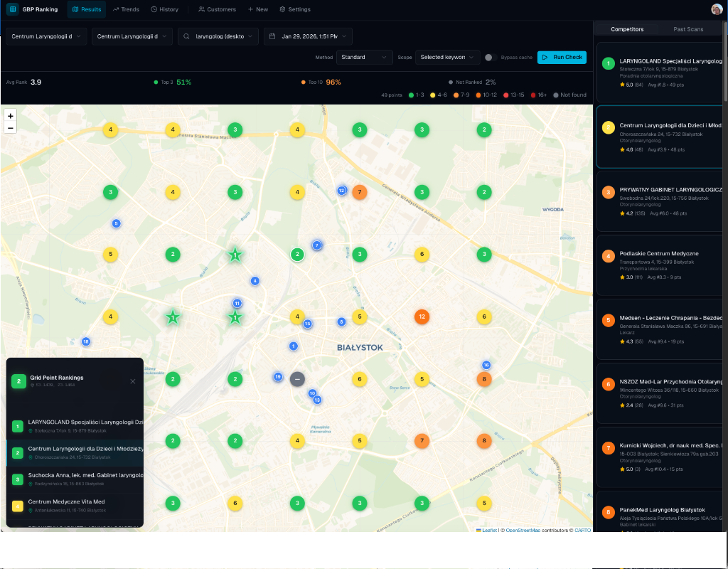Select Centrum Laryngologii dla Dzieci competitor card

660,137
